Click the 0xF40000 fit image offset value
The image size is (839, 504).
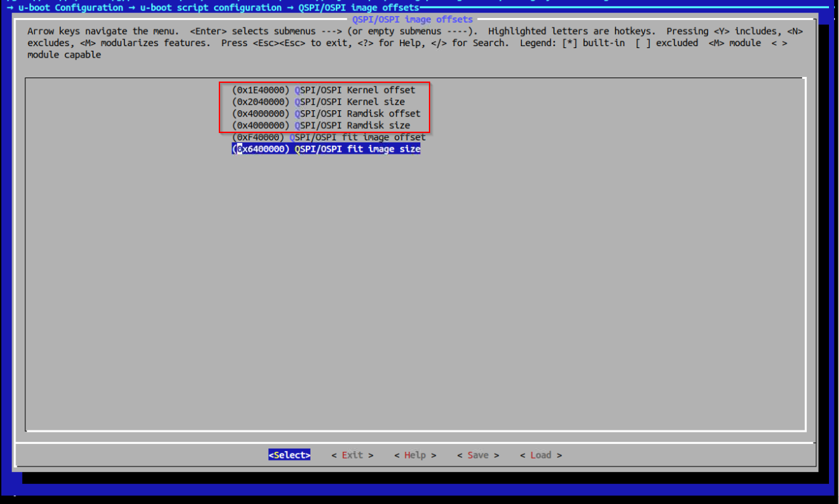(258, 137)
